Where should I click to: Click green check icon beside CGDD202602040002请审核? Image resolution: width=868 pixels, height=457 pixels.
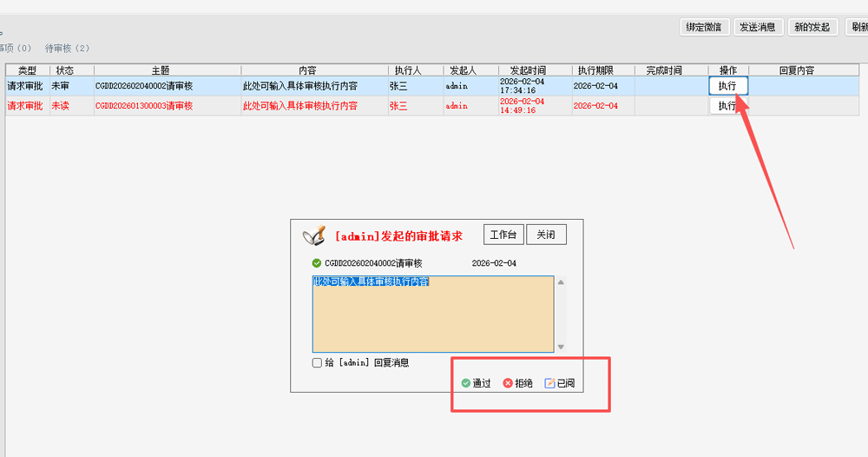(x=317, y=263)
